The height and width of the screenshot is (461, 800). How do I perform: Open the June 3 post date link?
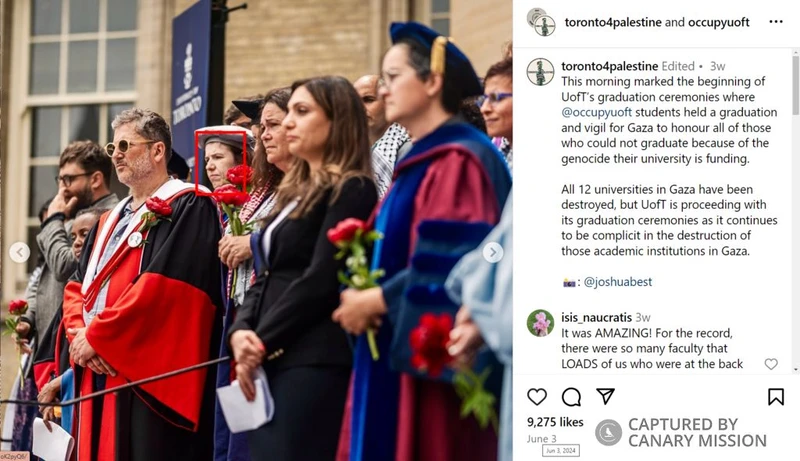click(x=541, y=439)
